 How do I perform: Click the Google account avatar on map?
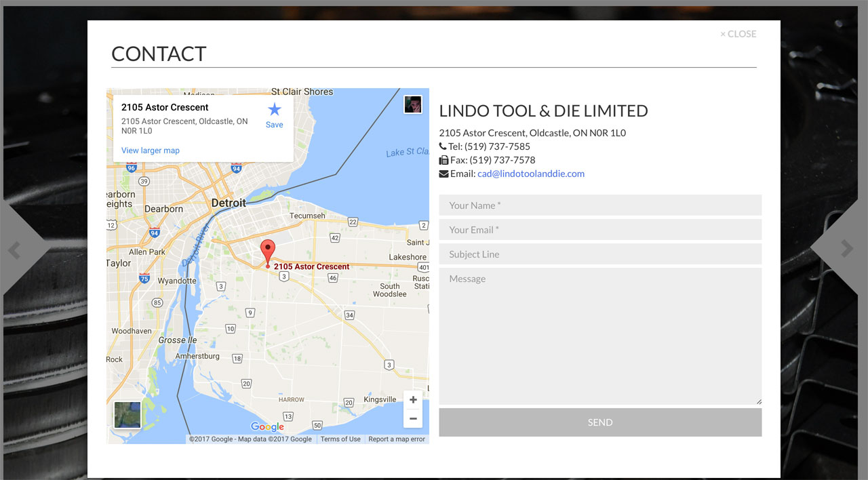413,104
